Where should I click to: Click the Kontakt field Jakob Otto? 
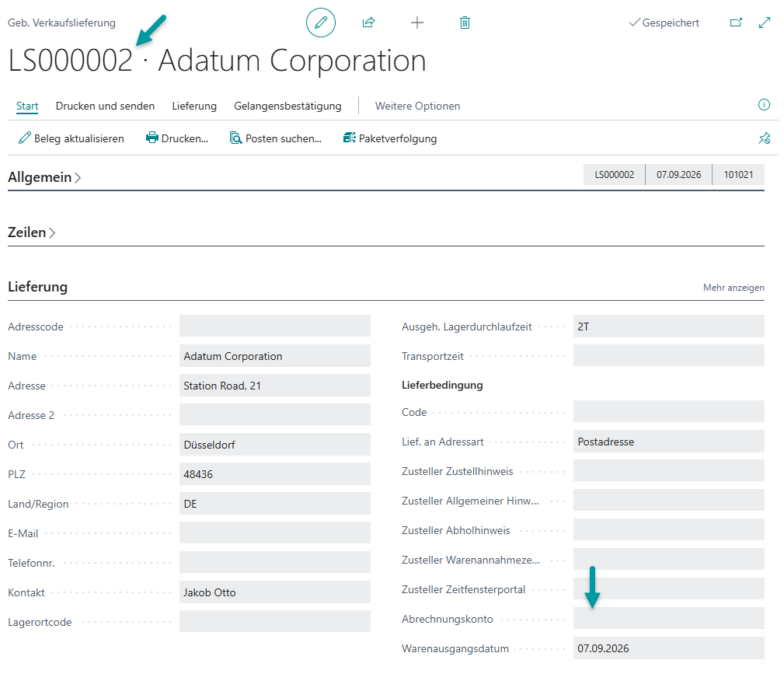[275, 592]
